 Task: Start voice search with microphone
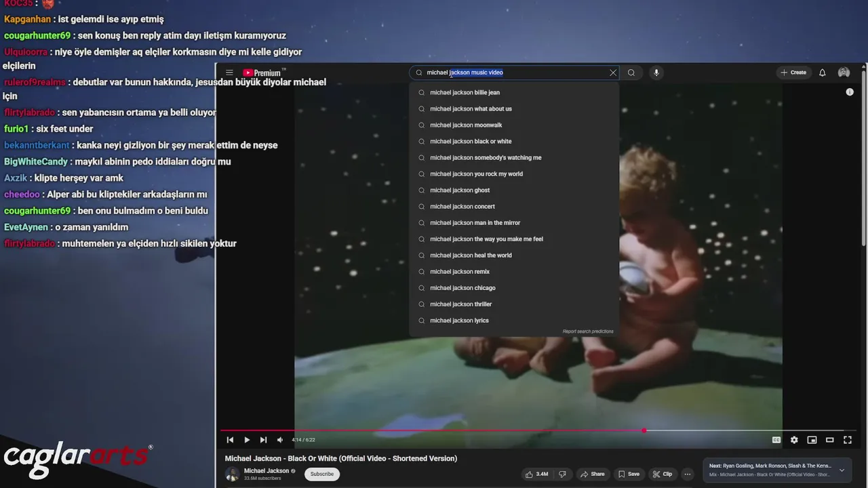tap(656, 73)
